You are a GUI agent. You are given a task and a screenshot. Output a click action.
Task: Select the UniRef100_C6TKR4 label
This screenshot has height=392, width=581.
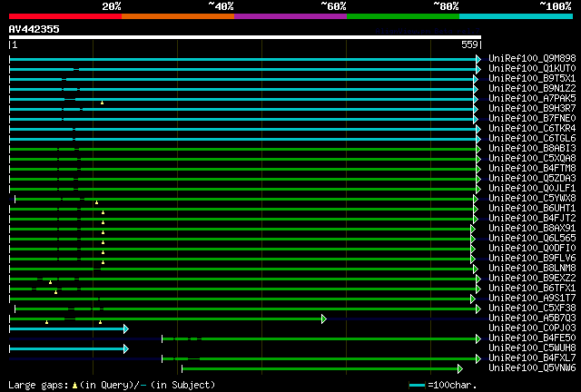pos(532,128)
